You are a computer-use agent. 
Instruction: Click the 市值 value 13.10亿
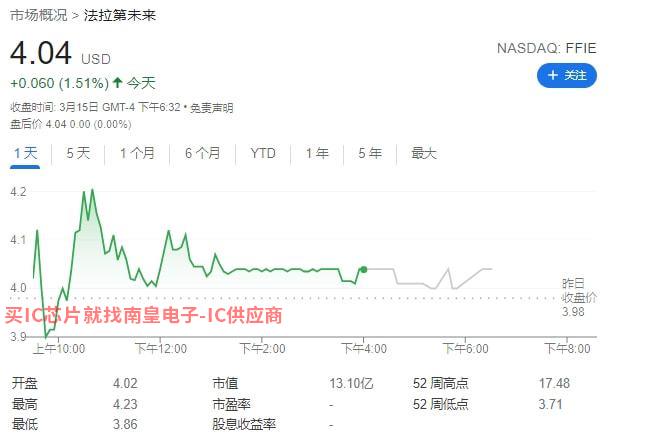click(x=351, y=383)
